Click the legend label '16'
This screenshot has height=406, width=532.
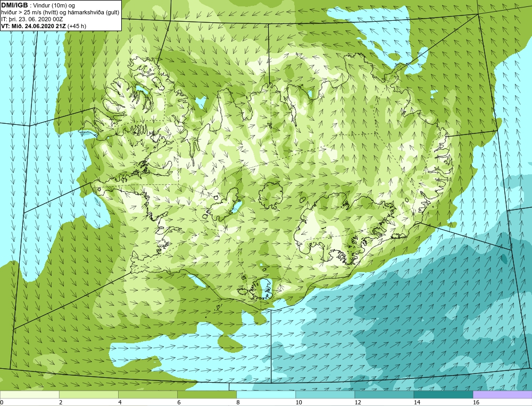[x=476, y=403]
